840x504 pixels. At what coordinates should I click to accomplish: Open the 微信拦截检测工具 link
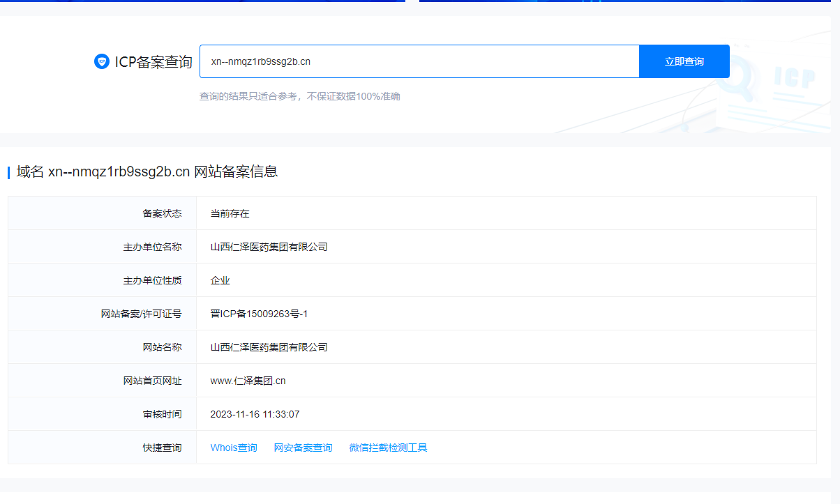click(x=388, y=448)
